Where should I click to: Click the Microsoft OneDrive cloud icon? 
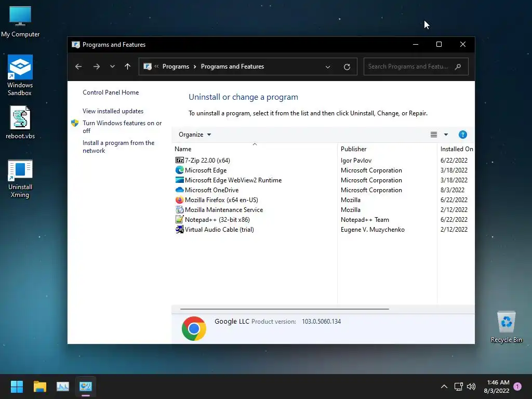[179, 190]
